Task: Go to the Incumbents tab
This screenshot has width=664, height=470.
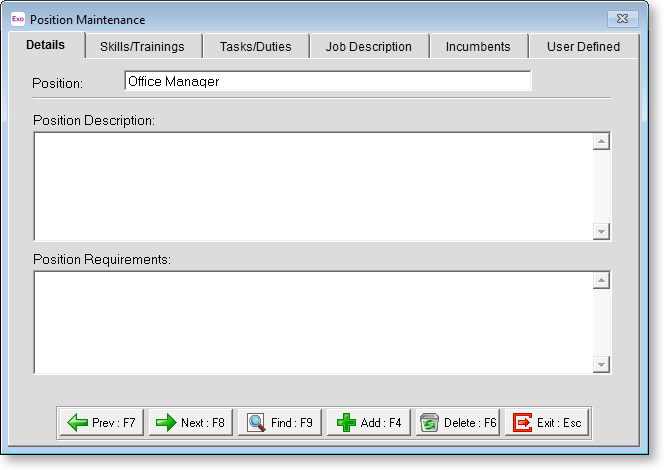Action: [478, 46]
